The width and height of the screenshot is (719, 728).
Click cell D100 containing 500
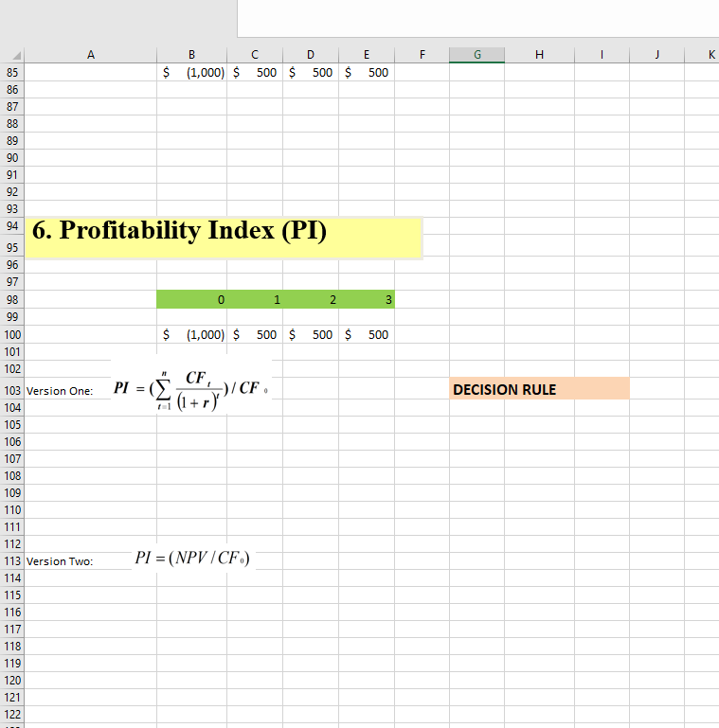click(x=311, y=335)
